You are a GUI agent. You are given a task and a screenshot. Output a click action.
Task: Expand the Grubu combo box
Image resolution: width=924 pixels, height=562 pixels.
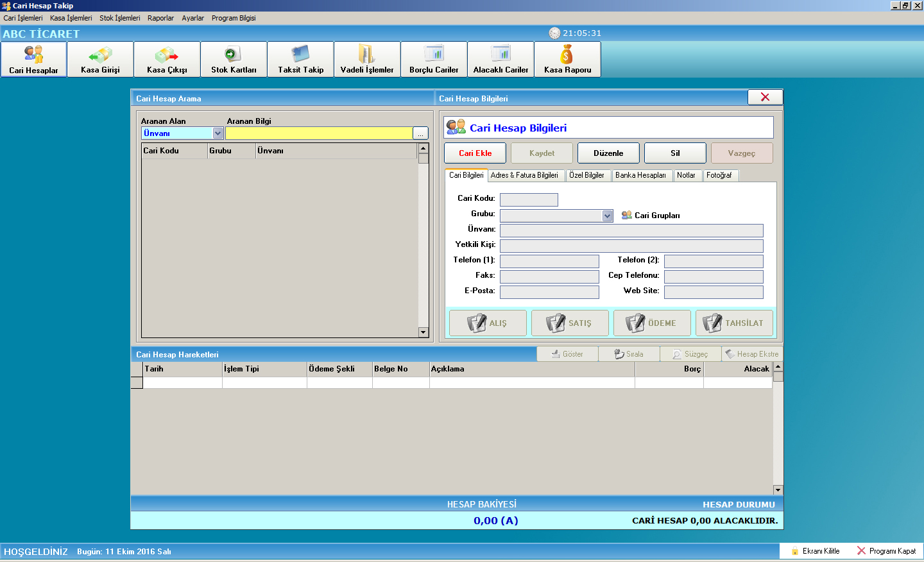click(608, 216)
